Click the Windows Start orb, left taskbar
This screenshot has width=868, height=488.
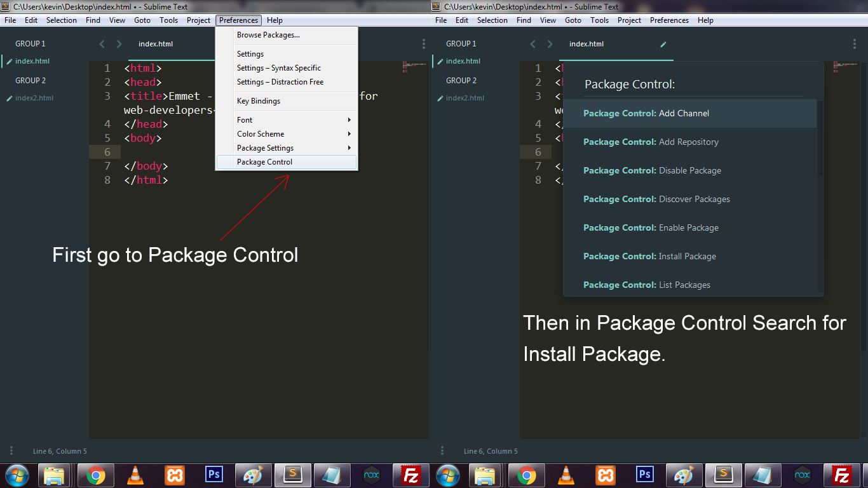[x=17, y=475]
